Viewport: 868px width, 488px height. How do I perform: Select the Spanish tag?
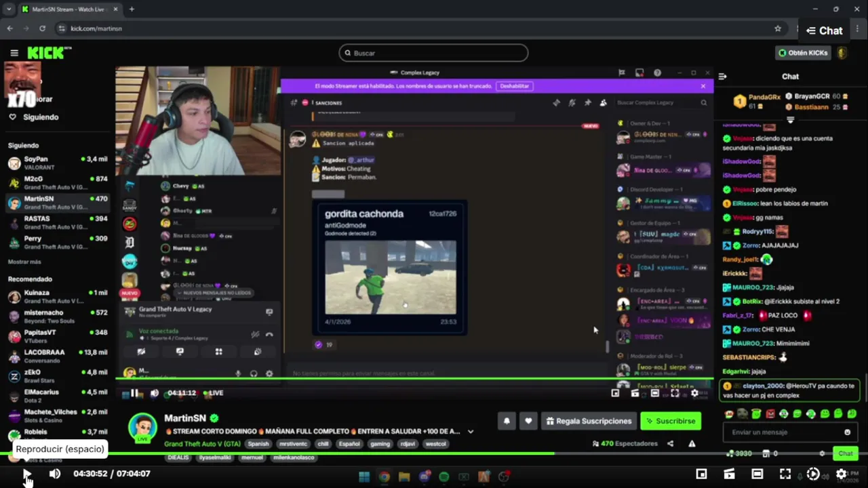258,444
